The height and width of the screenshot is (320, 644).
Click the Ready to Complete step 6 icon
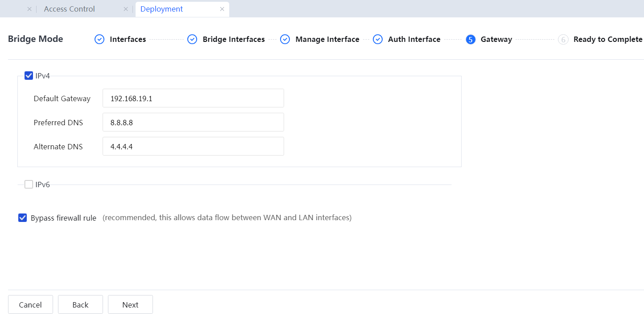click(x=563, y=39)
